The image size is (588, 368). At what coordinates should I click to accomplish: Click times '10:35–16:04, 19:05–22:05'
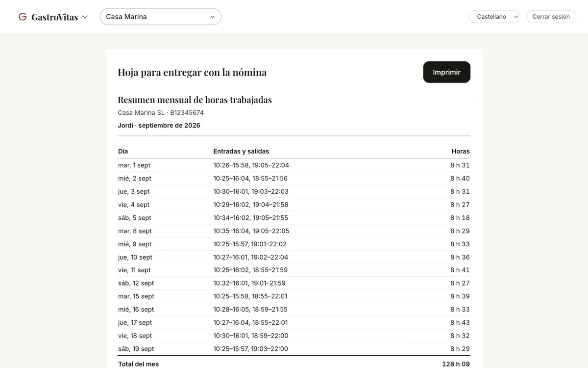251,231
